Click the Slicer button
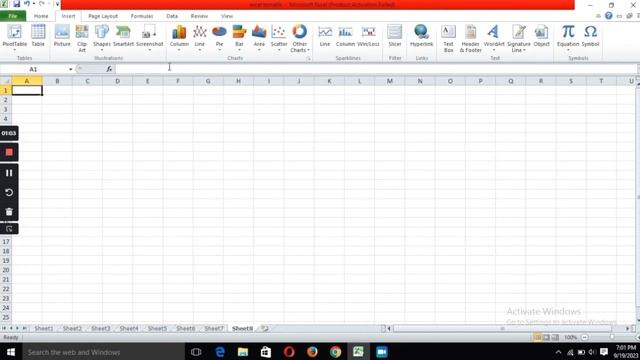Image resolution: width=640 pixels, height=360 pixels. pos(395,36)
